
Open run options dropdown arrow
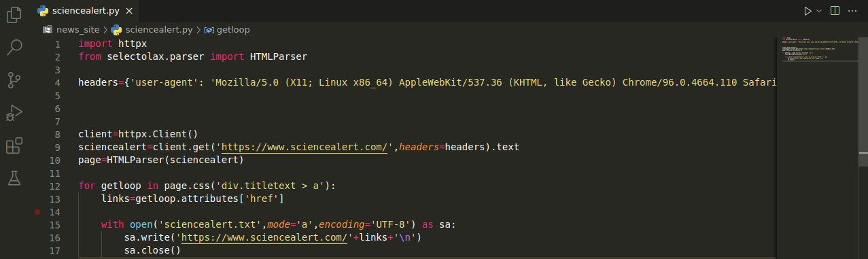(x=819, y=11)
